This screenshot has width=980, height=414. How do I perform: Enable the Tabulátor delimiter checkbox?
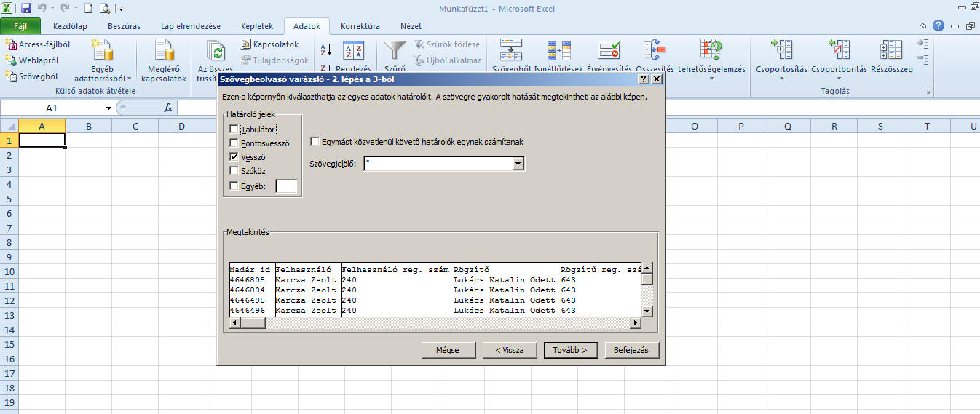[x=234, y=130]
